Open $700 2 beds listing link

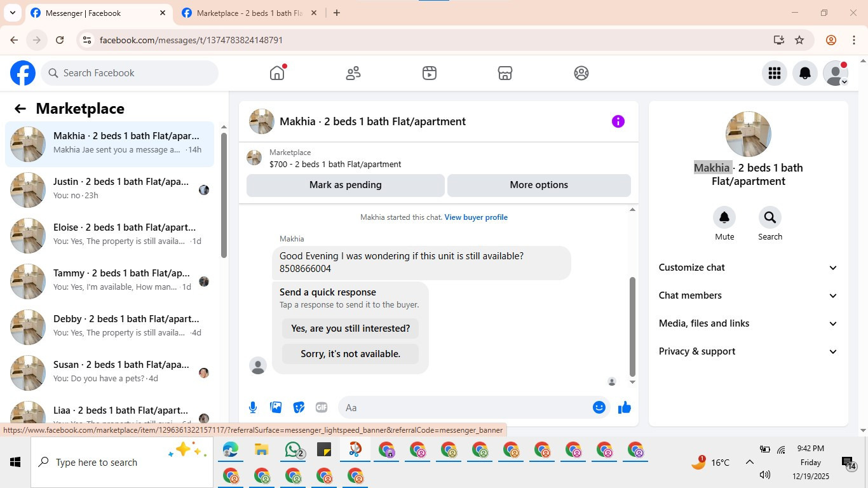click(335, 164)
